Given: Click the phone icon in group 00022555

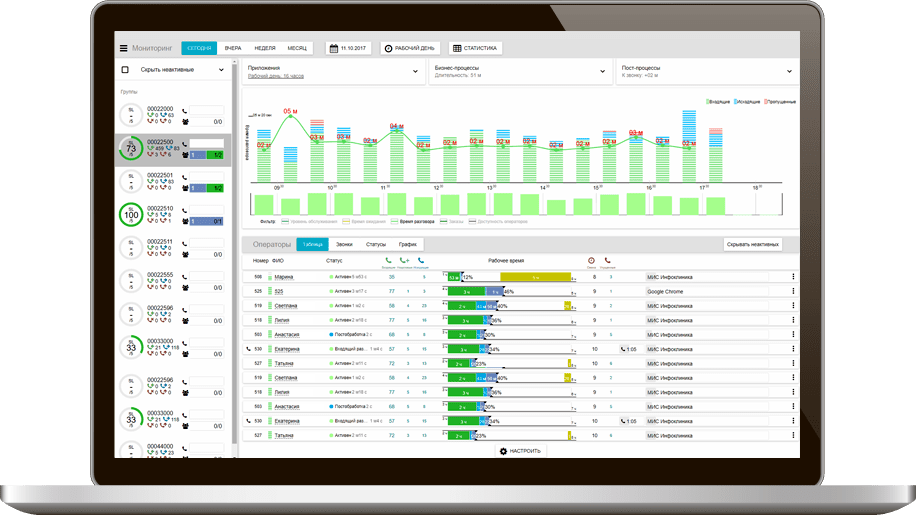Looking at the screenshot, I should [x=185, y=277].
